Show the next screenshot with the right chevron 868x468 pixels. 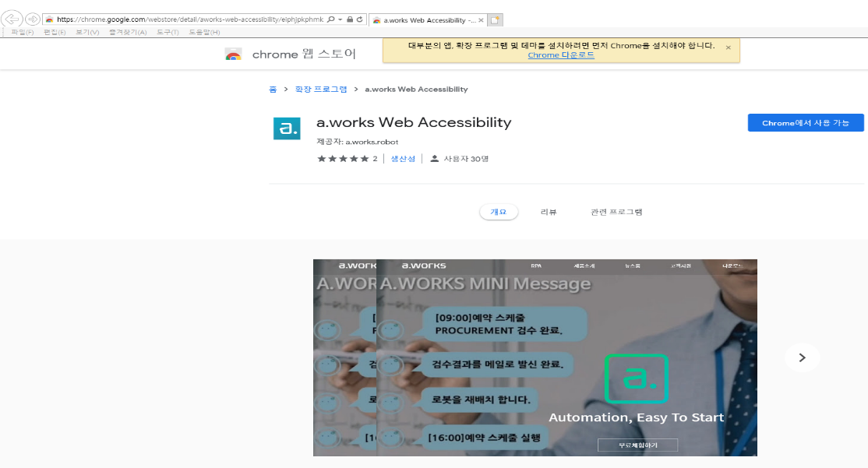click(x=802, y=357)
